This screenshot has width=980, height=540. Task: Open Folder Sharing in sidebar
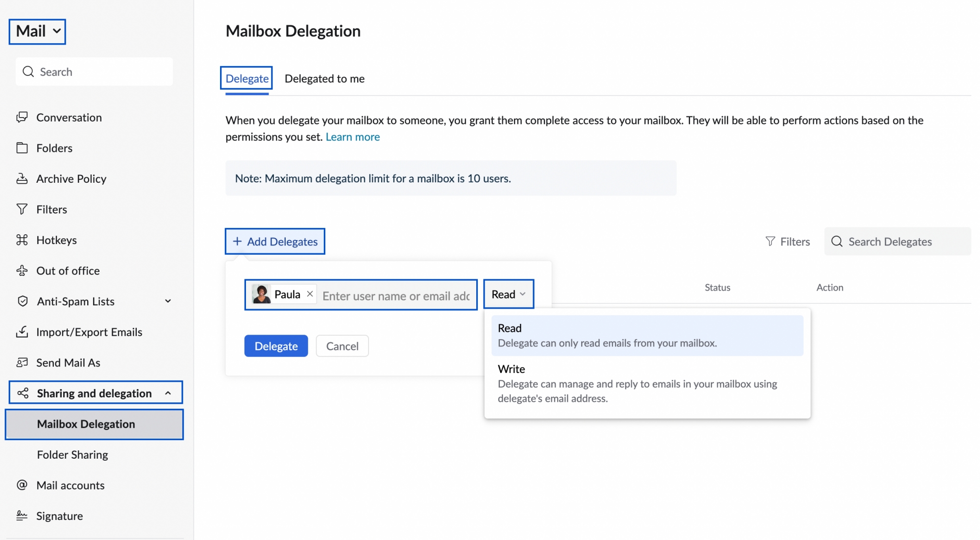point(73,455)
